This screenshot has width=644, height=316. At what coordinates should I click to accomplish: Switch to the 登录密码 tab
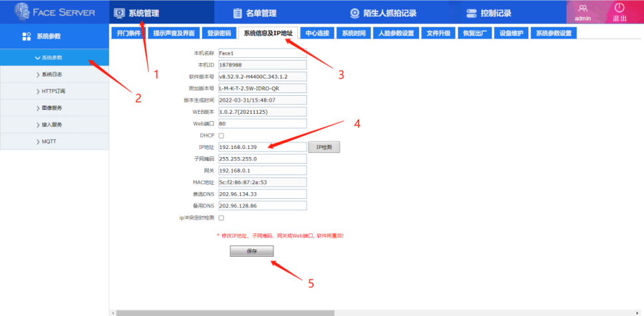click(219, 33)
